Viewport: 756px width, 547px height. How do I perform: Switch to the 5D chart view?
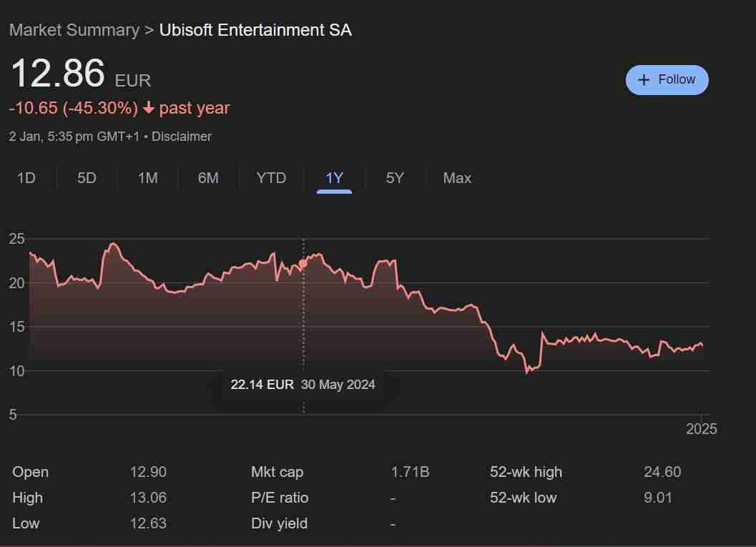click(x=86, y=178)
